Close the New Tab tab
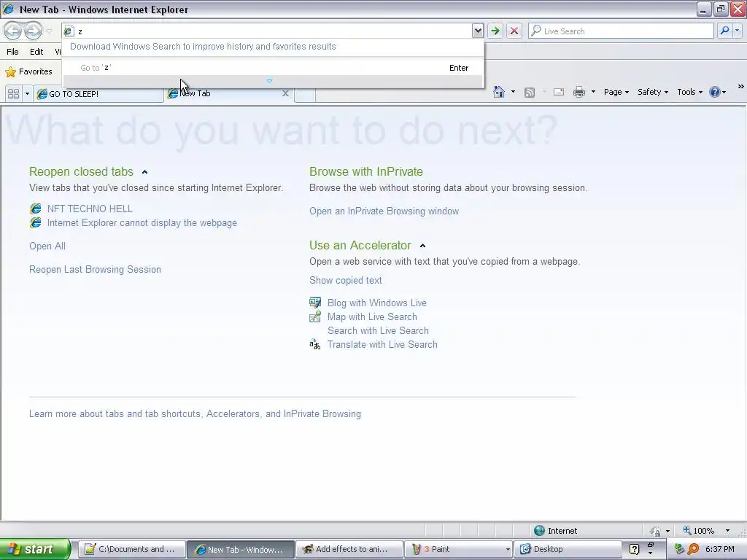Screen dimensions: 747x560 pyautogui.click(x=285, y=93)
